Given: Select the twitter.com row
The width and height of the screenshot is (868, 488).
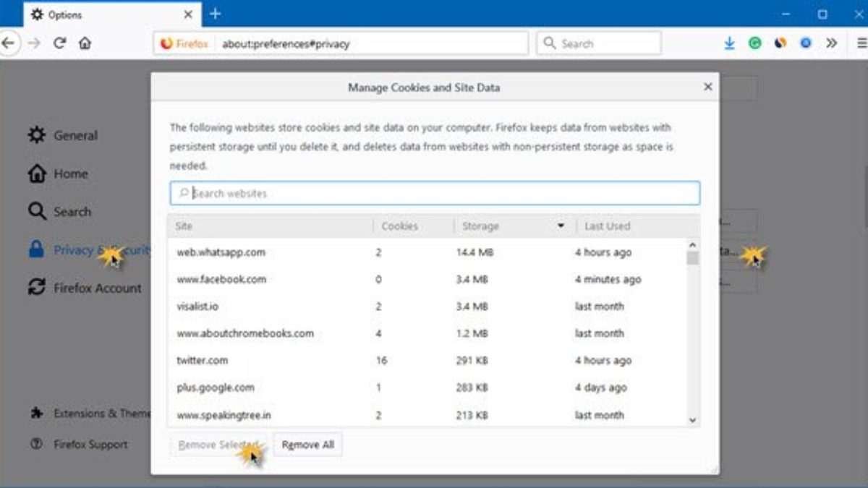Looking at the screenshot, I should click(x=427, y=360).
